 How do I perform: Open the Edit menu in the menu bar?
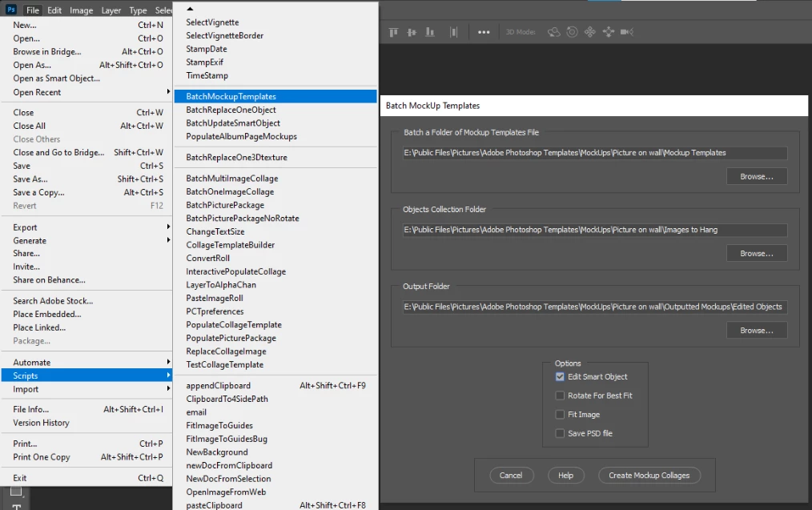point(54,10)
